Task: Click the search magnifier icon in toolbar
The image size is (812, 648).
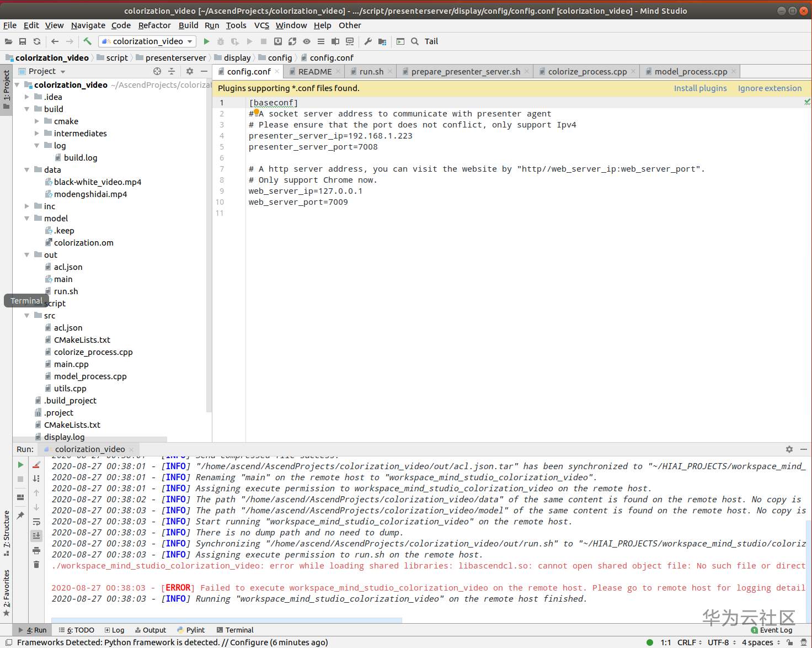Action: [415, 41]
